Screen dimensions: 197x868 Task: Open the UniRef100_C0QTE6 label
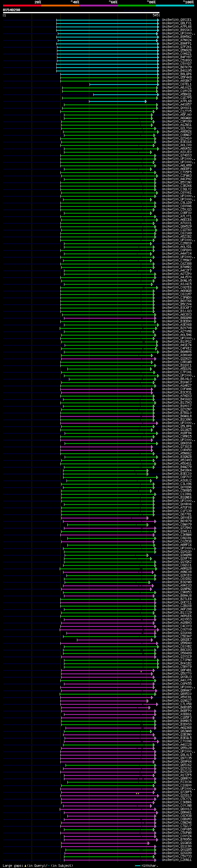coord(176,288)
